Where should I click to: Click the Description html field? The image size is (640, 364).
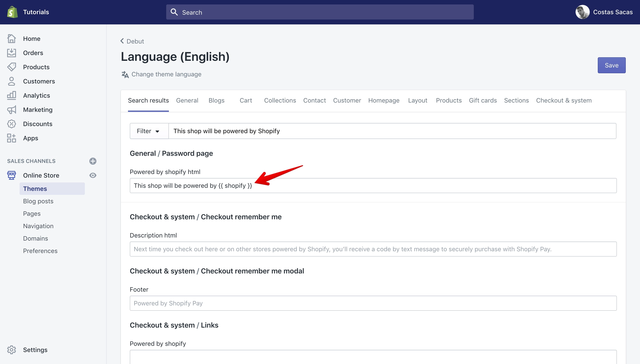(x=373, y=249)
